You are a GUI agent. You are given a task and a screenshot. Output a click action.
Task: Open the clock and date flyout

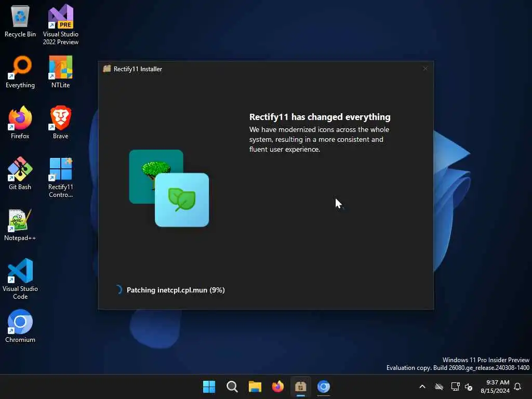pos(495,387)
